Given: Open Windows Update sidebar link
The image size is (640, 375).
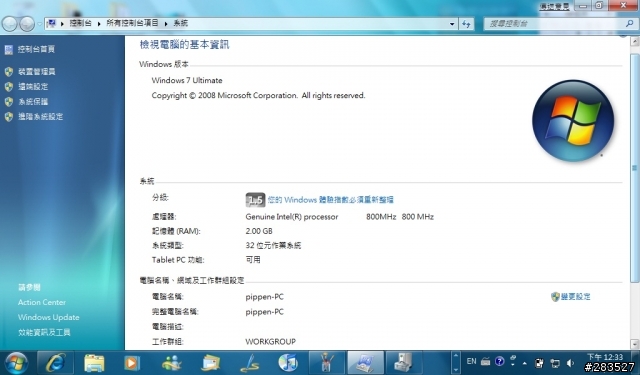Looking at the screenshot, I should [x=49, y=317].
